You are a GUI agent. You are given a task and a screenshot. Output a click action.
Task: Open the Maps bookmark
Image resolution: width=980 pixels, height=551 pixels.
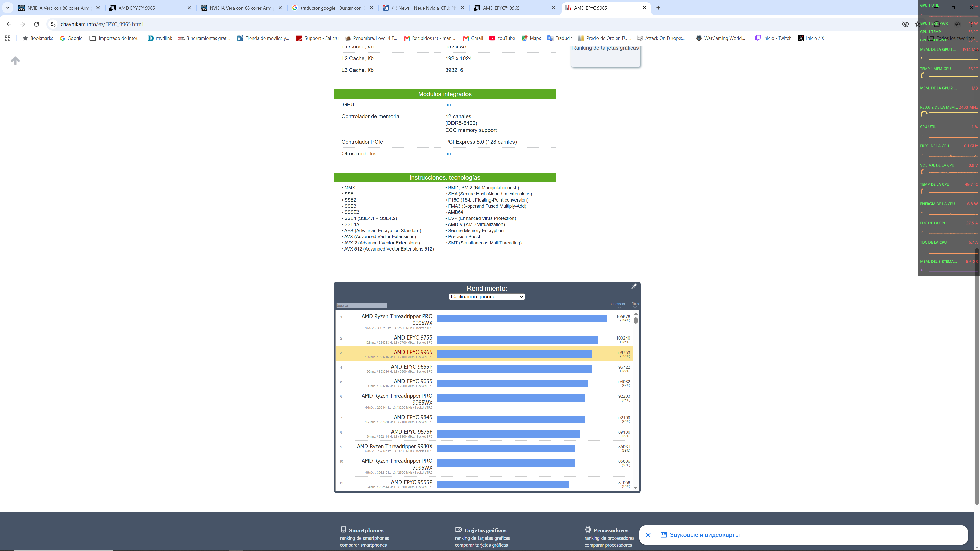point(531,38)
